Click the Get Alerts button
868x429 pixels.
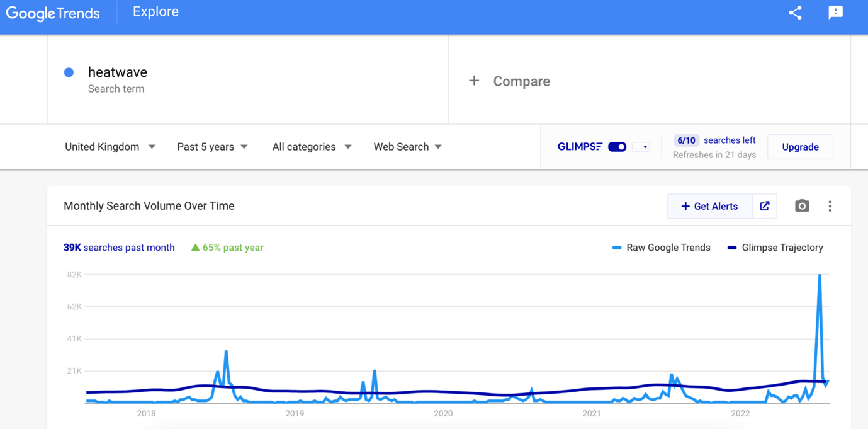pos(709,206)
